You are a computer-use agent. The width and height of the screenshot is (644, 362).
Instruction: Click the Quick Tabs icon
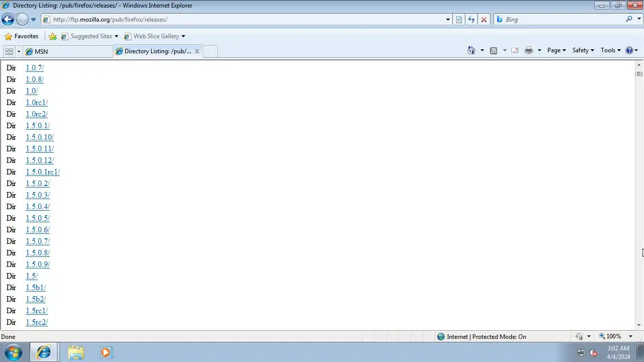coord(9,51)
